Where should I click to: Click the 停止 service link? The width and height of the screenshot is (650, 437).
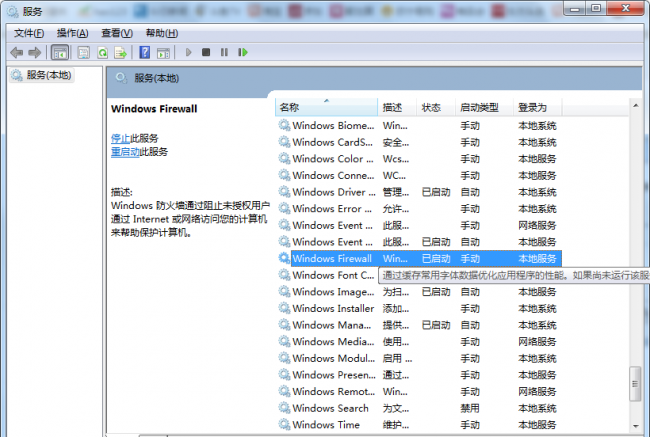click(x=120, y=138)
